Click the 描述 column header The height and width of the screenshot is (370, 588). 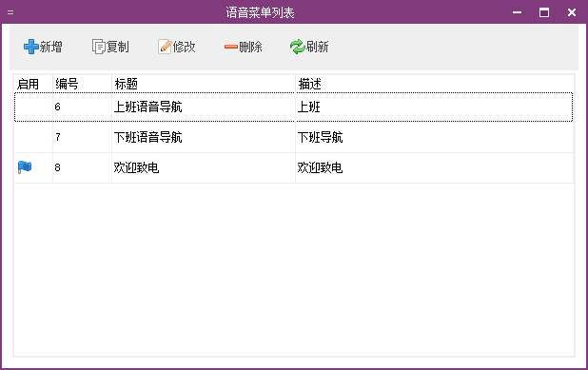coord(434,84)
